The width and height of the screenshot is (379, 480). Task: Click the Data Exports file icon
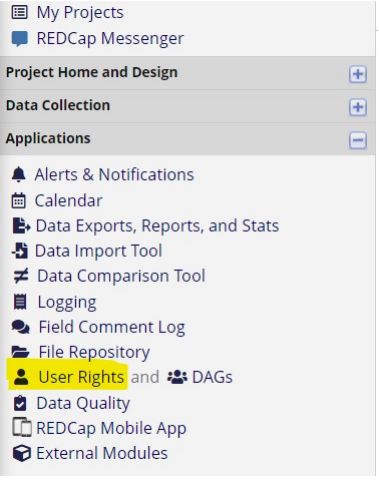tap(21, 226)
